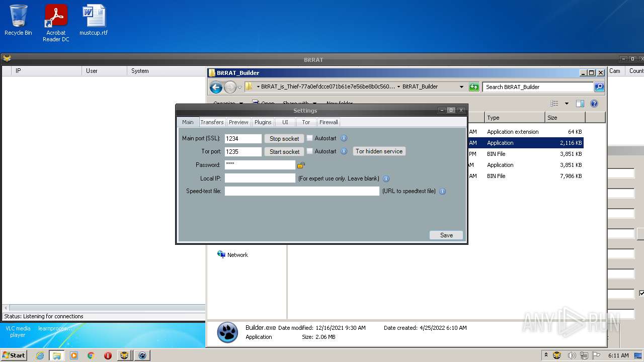Viewport: 644px width, 362px height.
Task: Open the Tor settings tab
Action: pyautogui.click(x=306, y=122)
